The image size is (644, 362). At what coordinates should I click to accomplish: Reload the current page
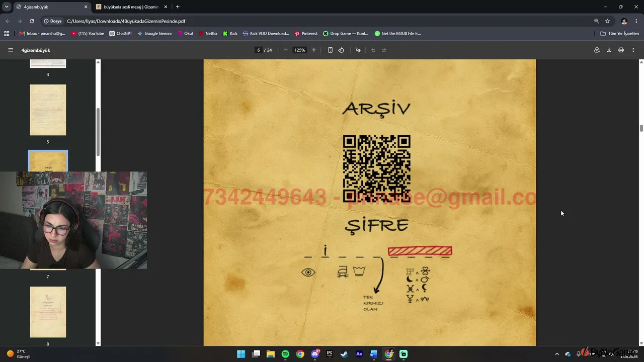[32, 21]
